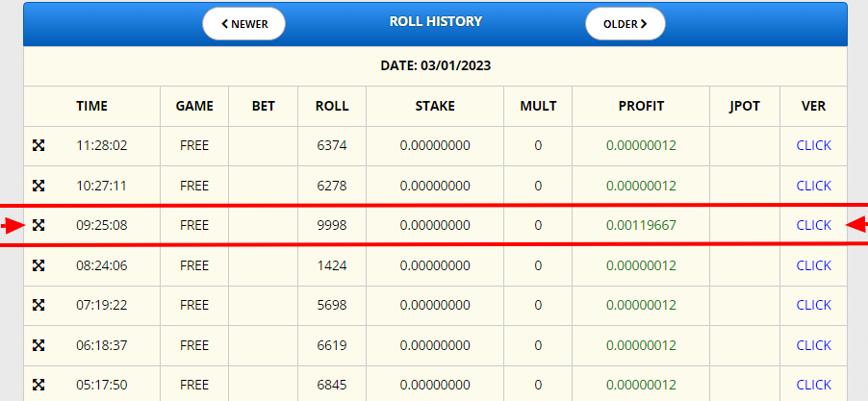The image size is (868, 401).
Task: Click FREE game cell in 11:28:02 row
Action: point(194,145)
